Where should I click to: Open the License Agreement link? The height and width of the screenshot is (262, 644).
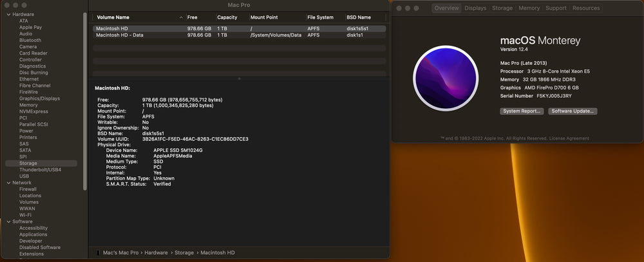pos(569,138)
